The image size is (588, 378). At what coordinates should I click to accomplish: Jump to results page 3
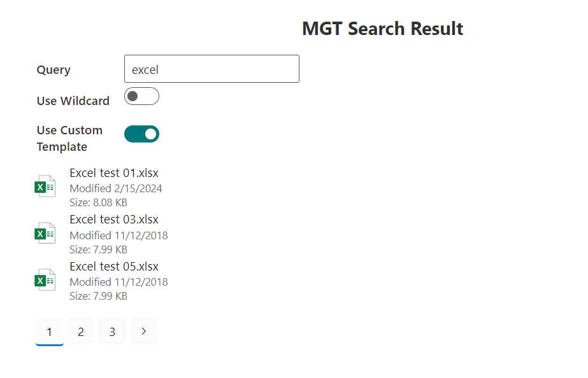point(112,332)
